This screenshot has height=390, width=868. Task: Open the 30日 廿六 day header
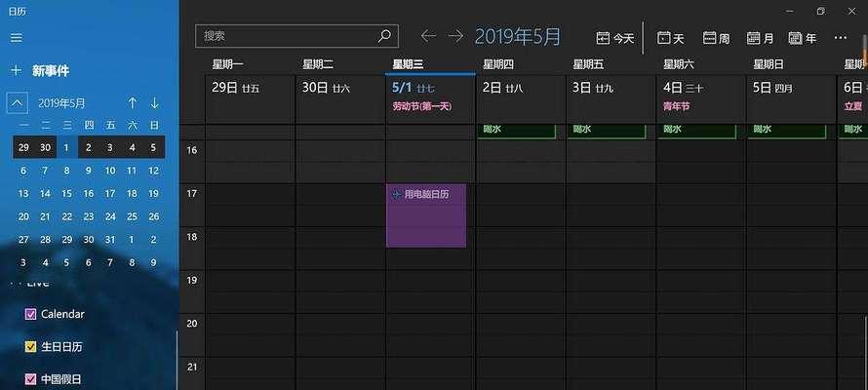[x=326, y=88]
